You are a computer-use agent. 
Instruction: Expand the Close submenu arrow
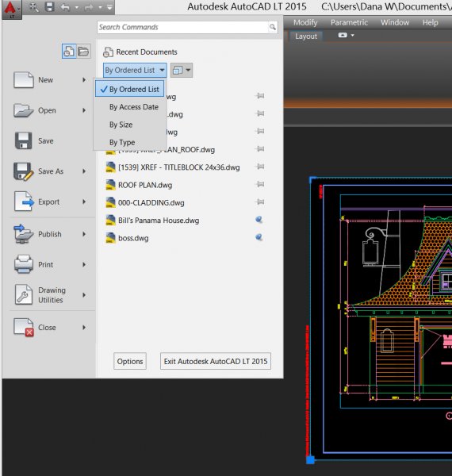pos(84,327)
